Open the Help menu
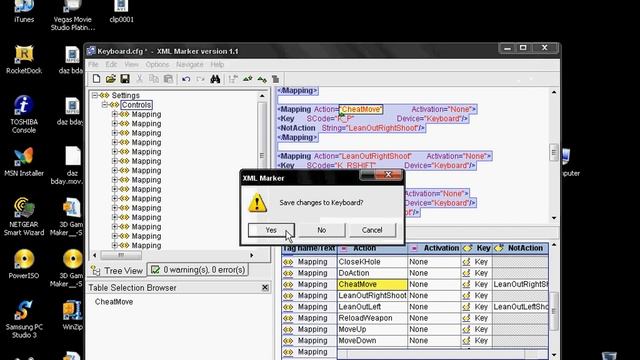This screenshot has width=640, height=360. 217,64
